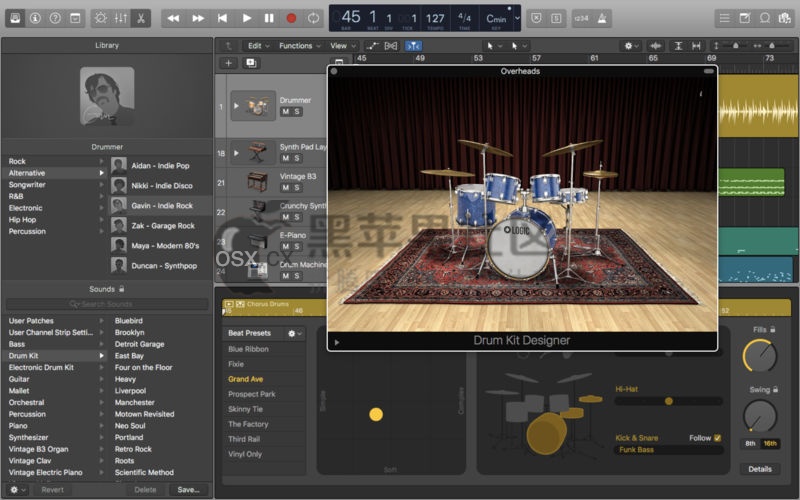Click the Fills knob
This screenshot has height=500, width=800.
760,355
